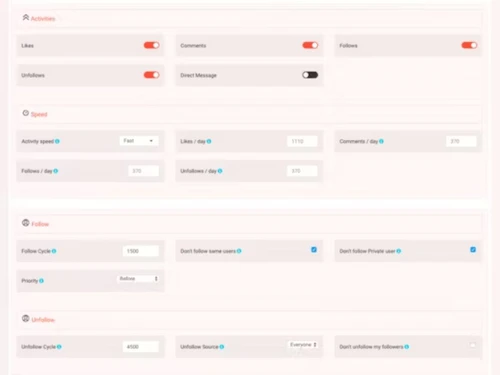This screenshot has height=375, width=500.
Task: Click the Follow Cycle input field
Action: coord(141,251)
